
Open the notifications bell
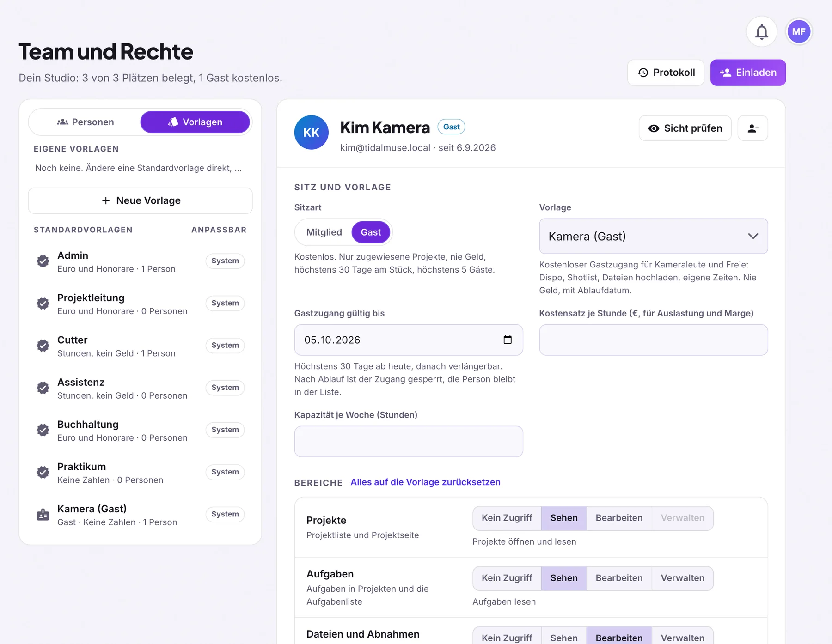point(761,32)
